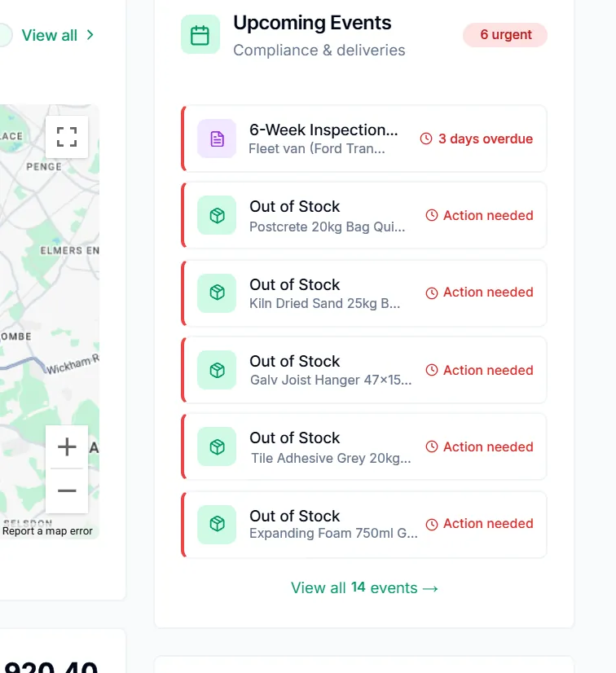Select the Postcrete 20kg Bag text
The image size is (616, 673).
pyautogui.click(x=327, y=227)
